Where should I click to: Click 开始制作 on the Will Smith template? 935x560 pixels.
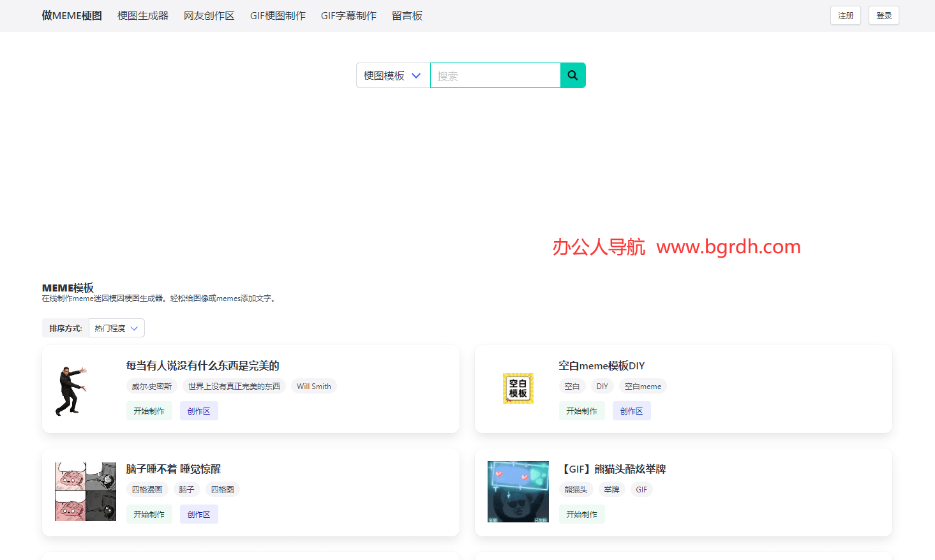(149, 410)
